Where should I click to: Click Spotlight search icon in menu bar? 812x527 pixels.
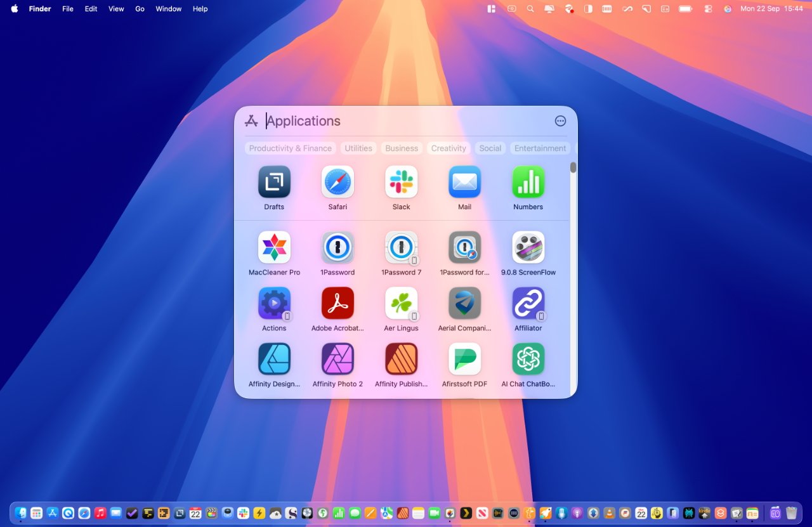pyautogui.click(x=530, y=9)
